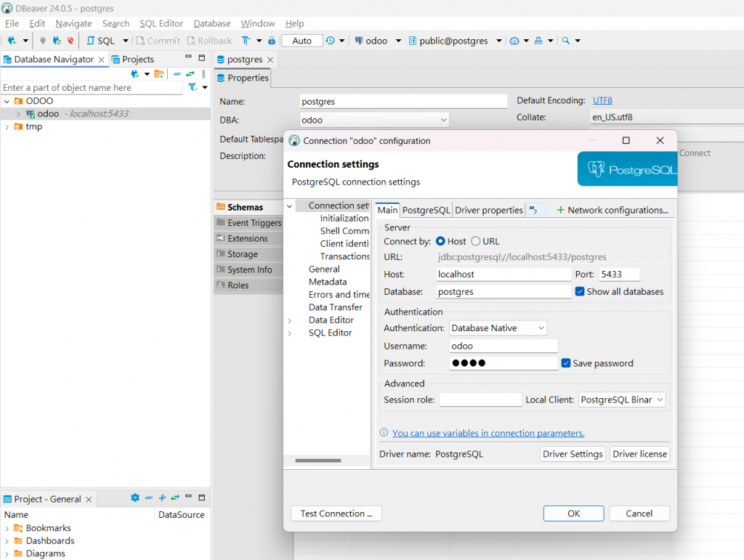Collapse the ODOO folder in navigator
This screenshot has height=560, width=744.
pyautogui.click(x=7, y=101)
